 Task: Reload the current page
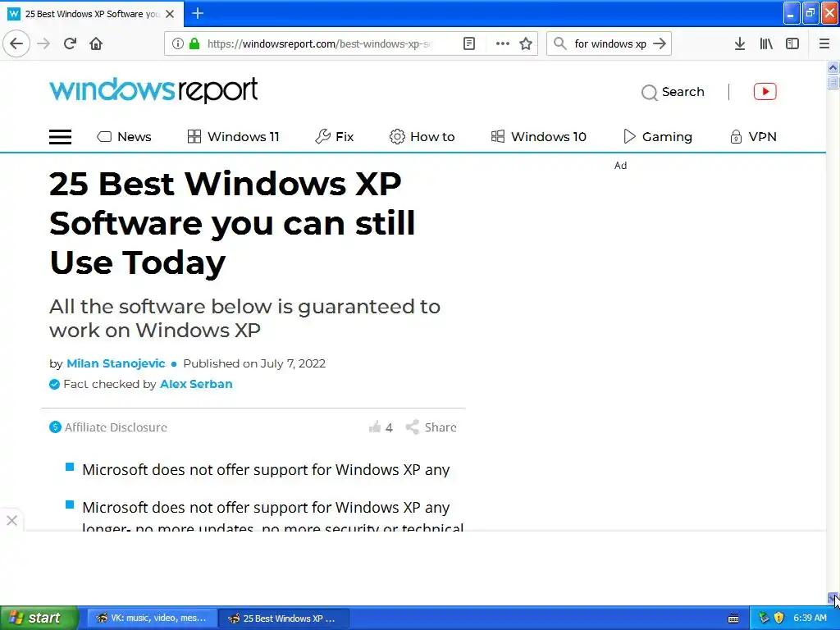pyautogui.click(x=70, y=43)
